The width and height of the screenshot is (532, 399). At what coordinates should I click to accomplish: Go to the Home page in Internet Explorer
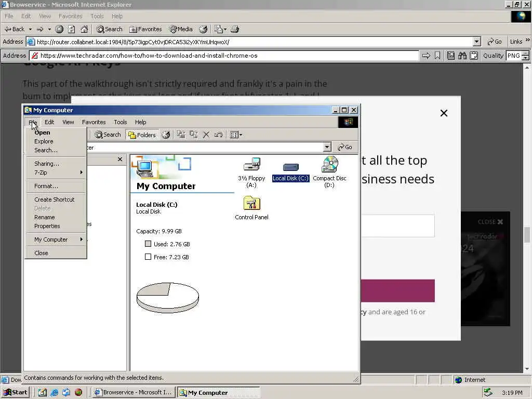coord(84,29)
